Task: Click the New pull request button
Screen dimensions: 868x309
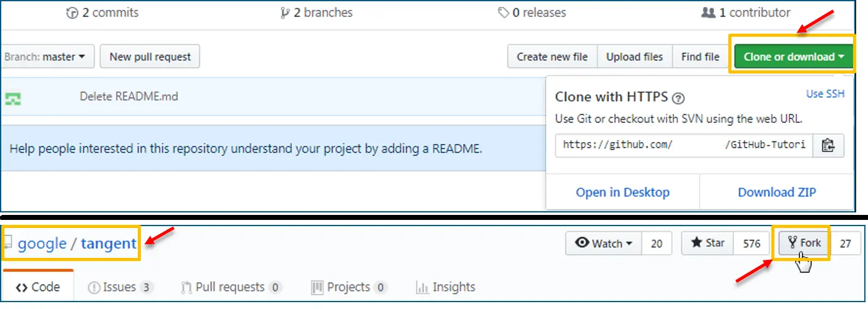Action: [150, 57]
